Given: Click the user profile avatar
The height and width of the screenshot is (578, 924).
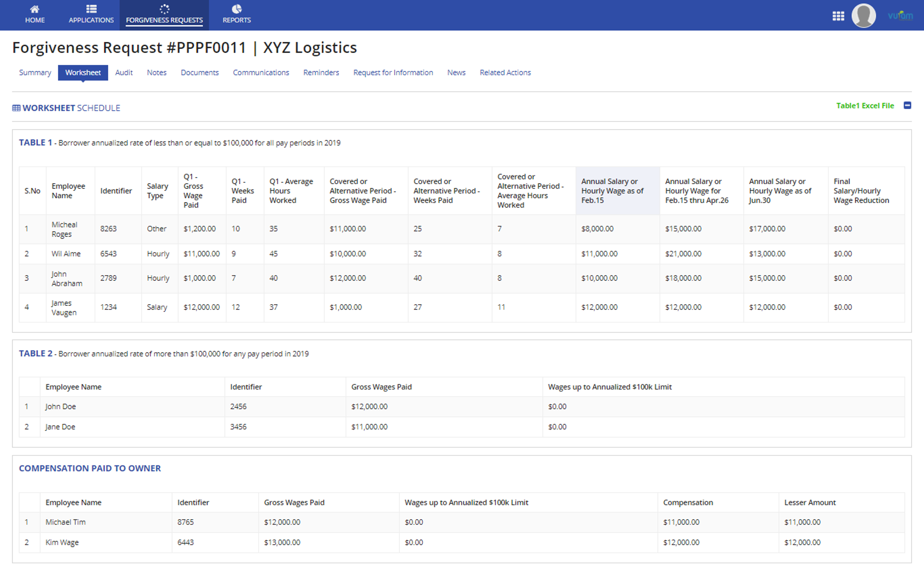Looking at the screenshot, I should pos(863,16).
